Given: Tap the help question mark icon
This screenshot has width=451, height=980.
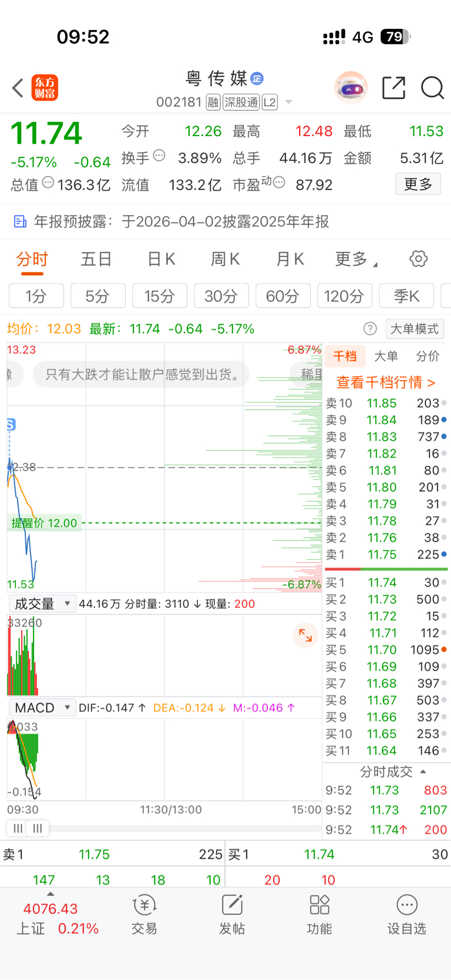Looking at the screenshot, I should coord(370,329).
